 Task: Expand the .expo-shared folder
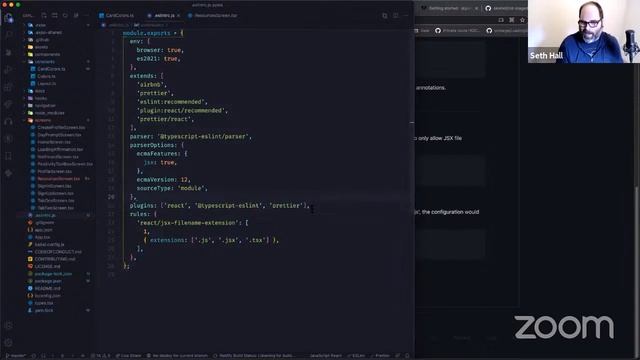click(48, 32)
